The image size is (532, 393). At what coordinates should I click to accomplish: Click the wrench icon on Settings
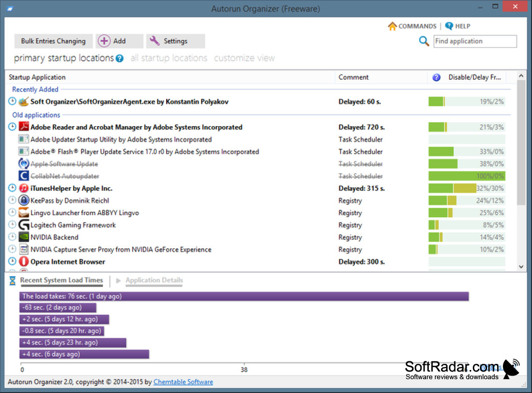tap(154, 41)
